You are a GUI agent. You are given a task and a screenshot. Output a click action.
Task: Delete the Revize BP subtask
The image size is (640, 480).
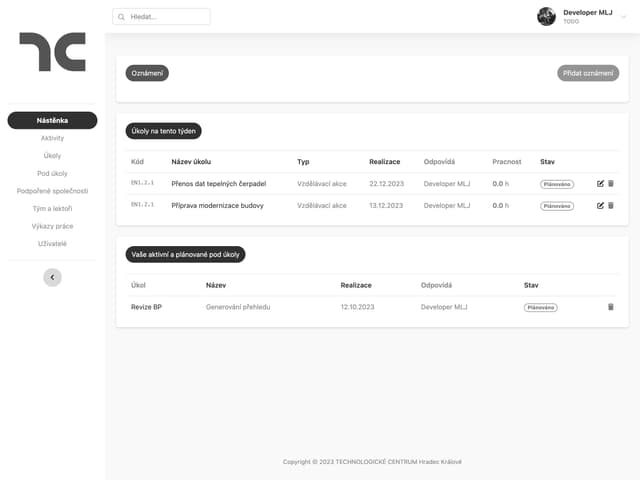coord(611,307)
